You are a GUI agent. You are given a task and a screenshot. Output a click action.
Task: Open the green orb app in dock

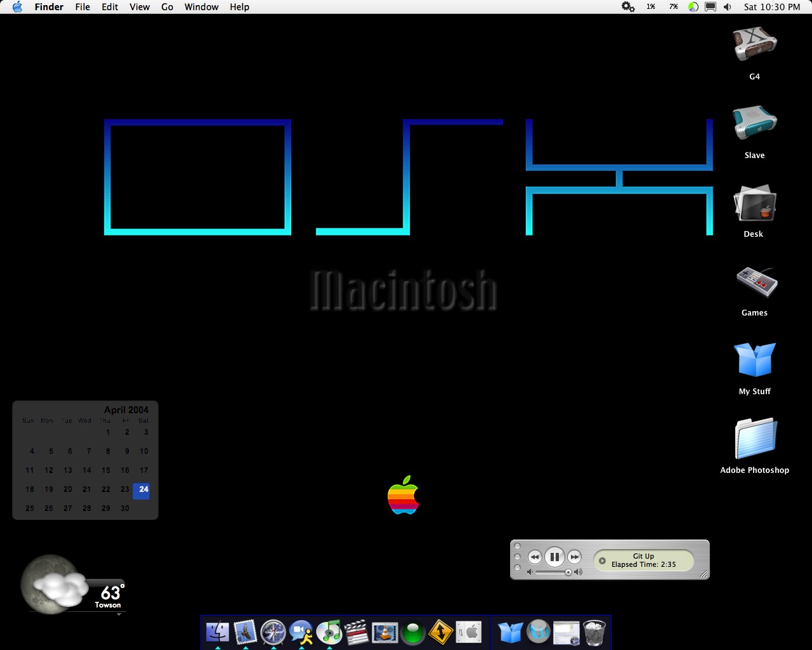(412, 632)
